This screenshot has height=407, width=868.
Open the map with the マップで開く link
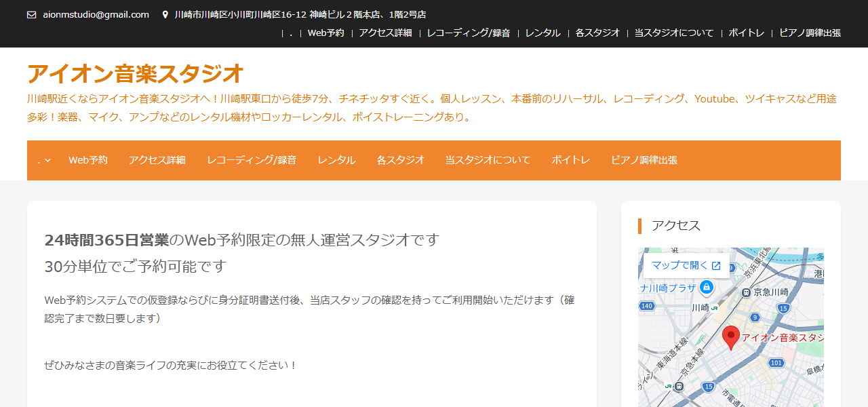tap(680, 266)
